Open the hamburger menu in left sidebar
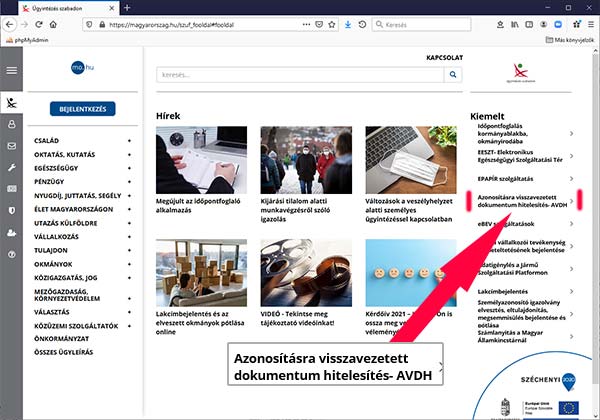Viewport: 600px width, 420px height. click(12, 70)
